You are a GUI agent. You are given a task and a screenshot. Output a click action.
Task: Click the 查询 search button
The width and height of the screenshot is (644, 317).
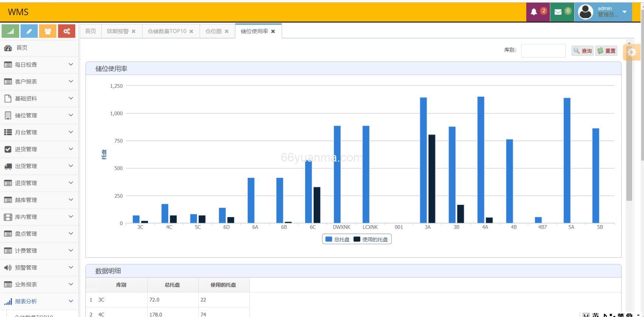click(582, 51)
